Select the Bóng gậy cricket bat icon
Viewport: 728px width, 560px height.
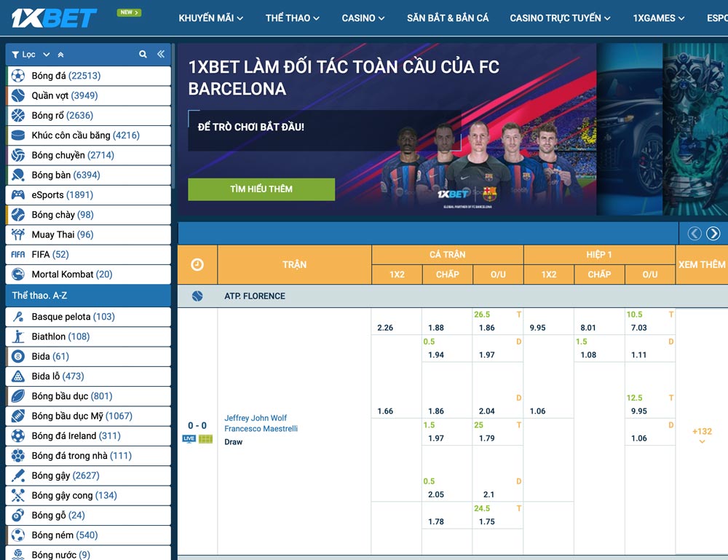click(x=18, y=476)
